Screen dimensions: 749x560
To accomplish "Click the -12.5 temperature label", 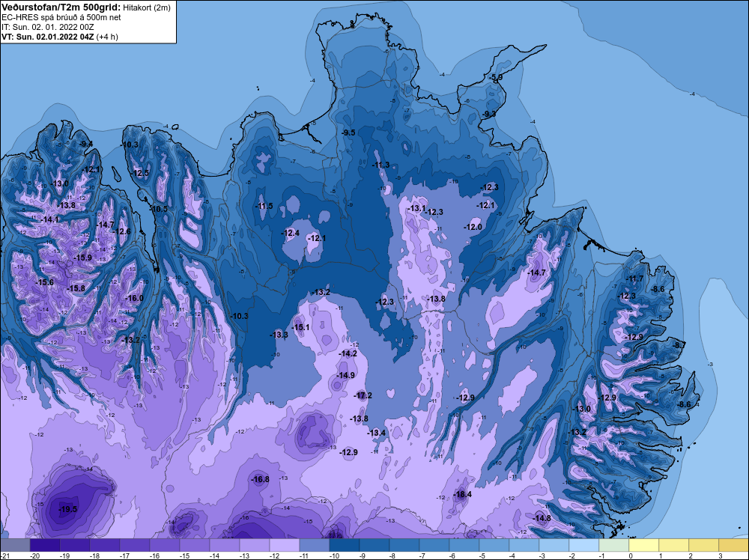I will [139, 173].
